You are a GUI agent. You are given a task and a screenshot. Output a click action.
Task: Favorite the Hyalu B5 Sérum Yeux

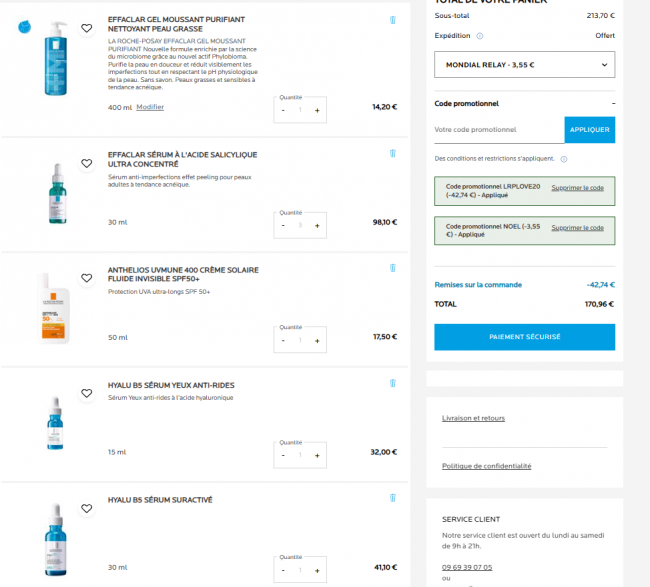(86, 394)
